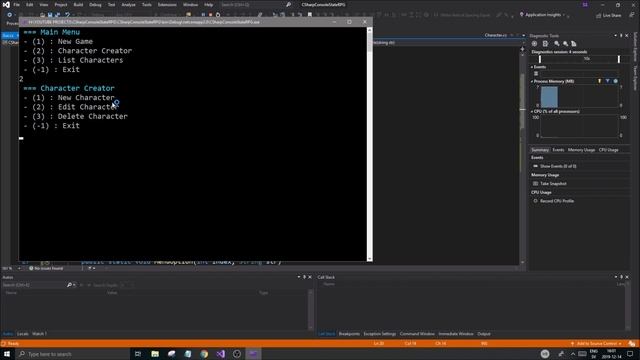This screenshot has height=360, width=640.
Task: Click the Live Share icon
Action: click(x=599, y=16)
